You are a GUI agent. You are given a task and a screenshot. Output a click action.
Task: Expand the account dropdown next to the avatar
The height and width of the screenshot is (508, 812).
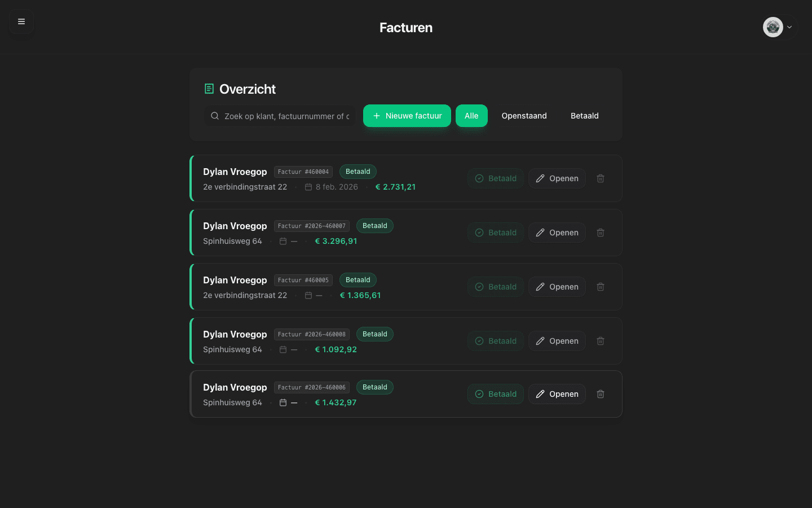click(789, 27)
